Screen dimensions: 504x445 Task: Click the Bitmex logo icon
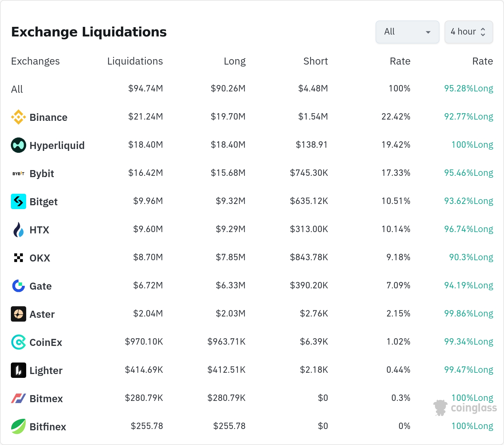(19, 398)
